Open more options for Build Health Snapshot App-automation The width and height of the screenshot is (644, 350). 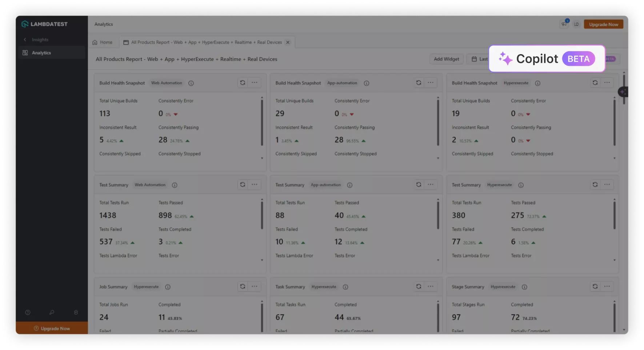tap(431, 83)
